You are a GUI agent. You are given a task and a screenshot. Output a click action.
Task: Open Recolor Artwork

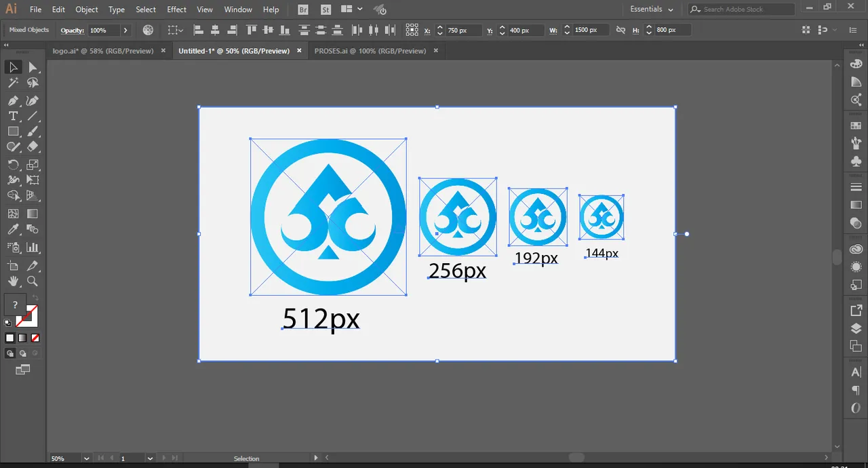point(149,31)
